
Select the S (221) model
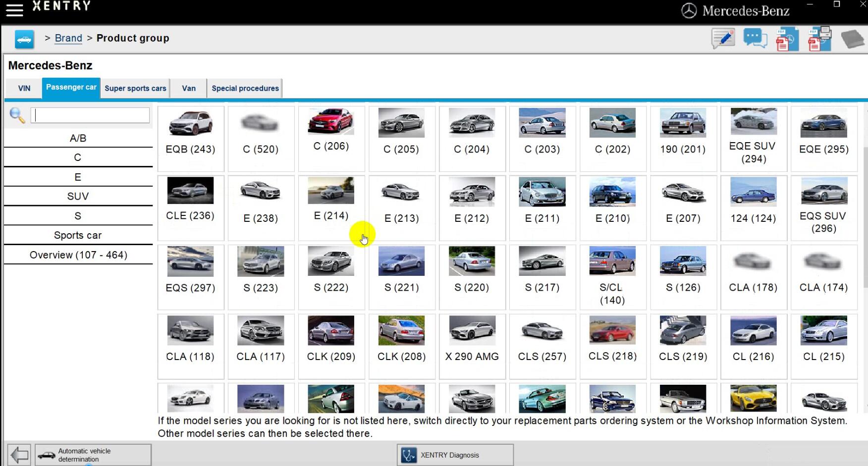point(402,277)
